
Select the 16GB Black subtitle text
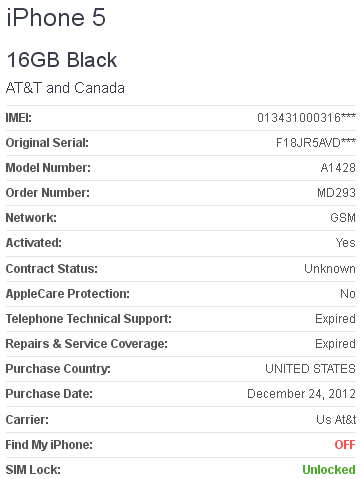coord(62,60)
